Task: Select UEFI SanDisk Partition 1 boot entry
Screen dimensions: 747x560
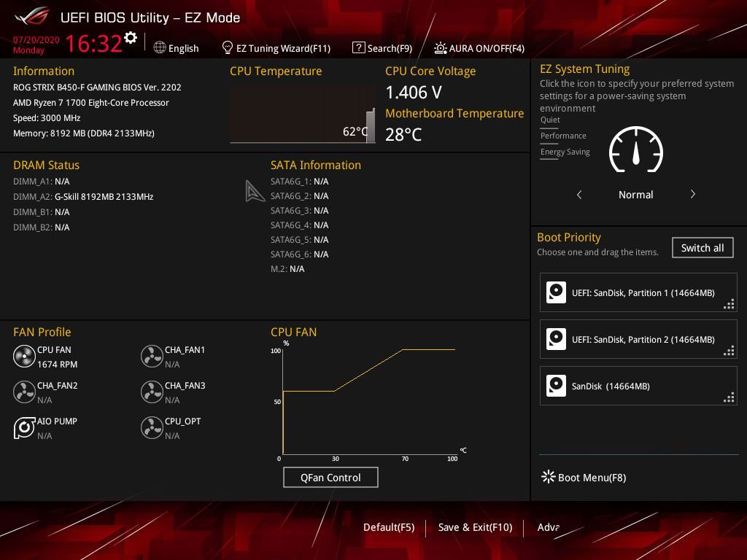Action: (x=638, y=292)
